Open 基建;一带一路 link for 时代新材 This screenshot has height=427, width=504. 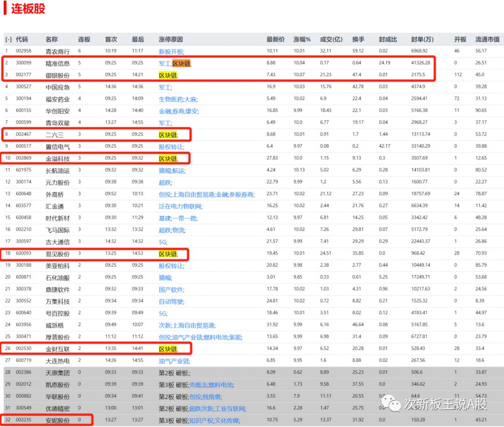coord(178,218)
